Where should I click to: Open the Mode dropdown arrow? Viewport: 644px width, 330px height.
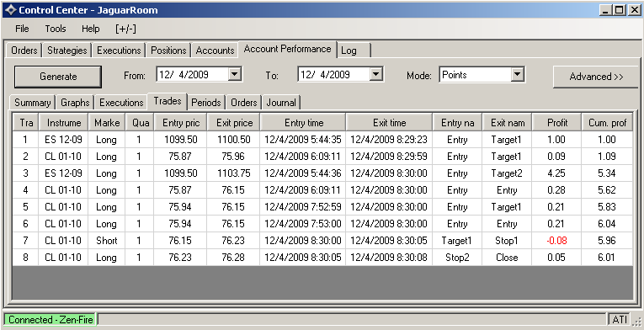517,75
